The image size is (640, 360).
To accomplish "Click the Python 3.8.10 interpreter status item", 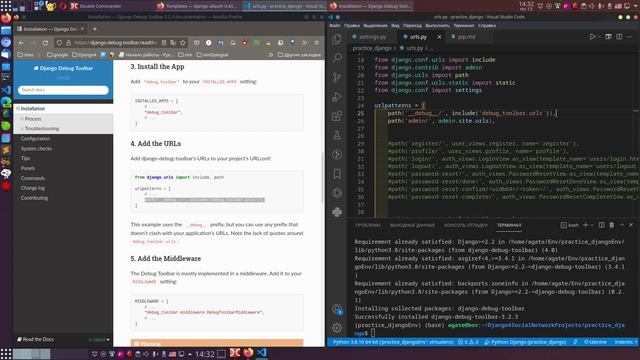I will pos(393,342).
